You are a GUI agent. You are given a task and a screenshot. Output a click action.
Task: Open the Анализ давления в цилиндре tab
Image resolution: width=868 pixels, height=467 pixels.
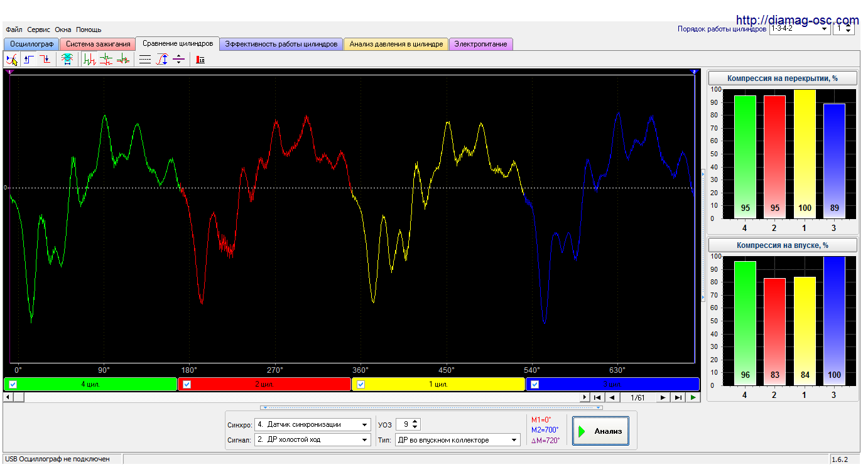click(x=396, y=44)
